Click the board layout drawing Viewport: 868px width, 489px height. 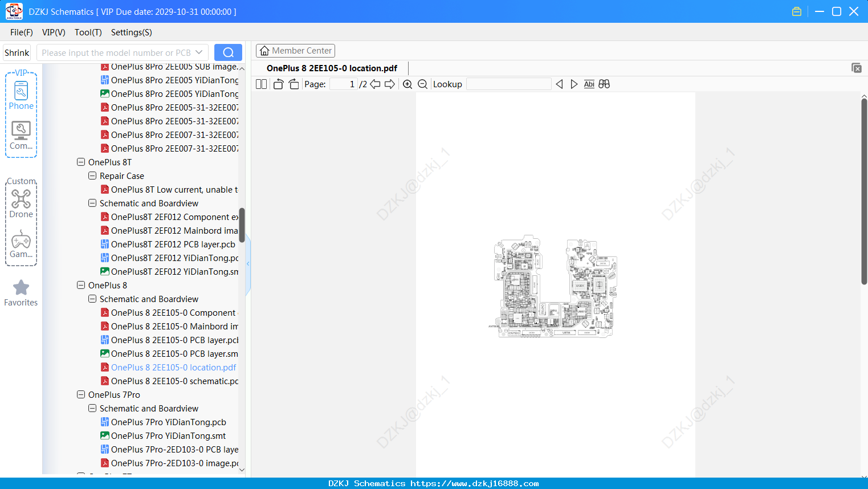[x=553, y=287]
